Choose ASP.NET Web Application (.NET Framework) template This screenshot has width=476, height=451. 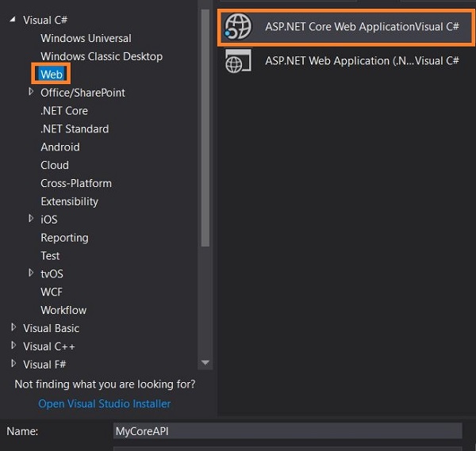click(x=362, y=61)
